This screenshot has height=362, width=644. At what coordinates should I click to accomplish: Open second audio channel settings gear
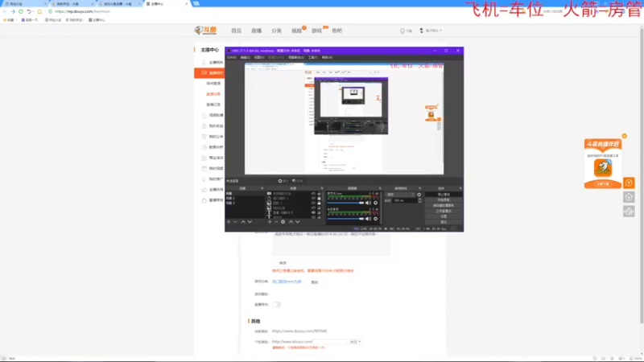[x=376, y=218]
